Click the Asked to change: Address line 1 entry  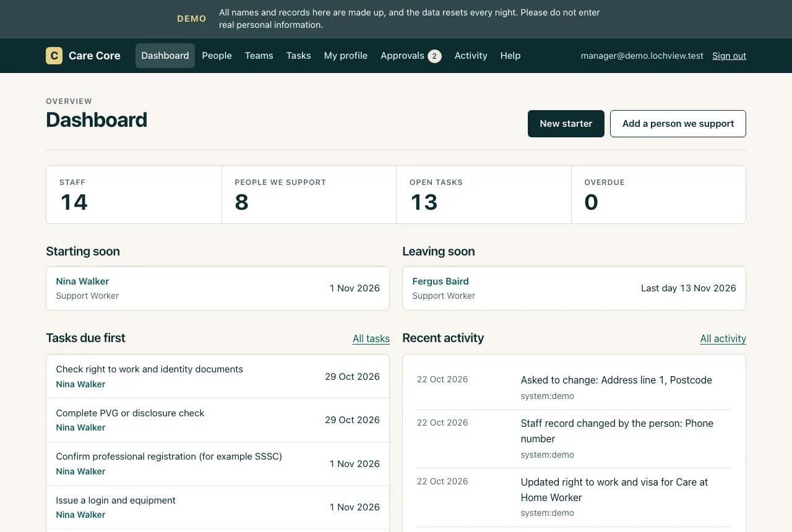[616, 380]
